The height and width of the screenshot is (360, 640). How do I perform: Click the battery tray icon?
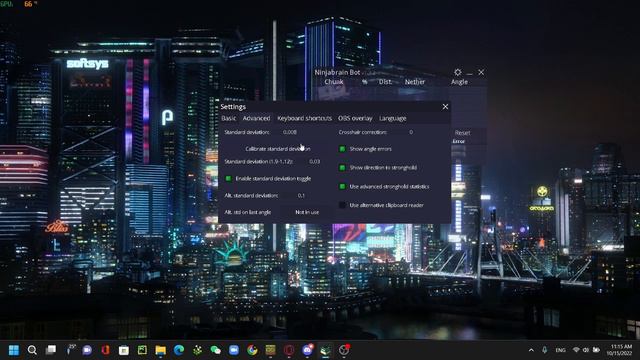596,350
